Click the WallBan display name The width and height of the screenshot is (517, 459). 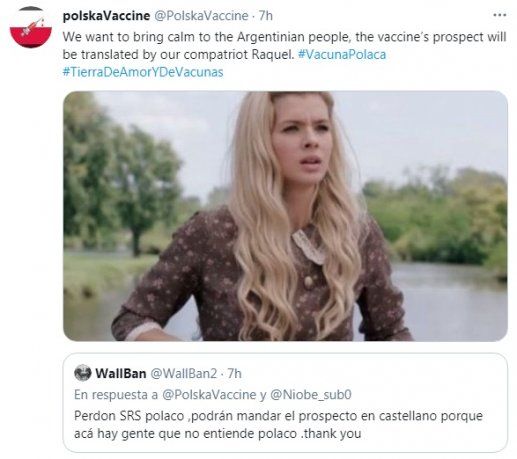(x=121, y=373)
